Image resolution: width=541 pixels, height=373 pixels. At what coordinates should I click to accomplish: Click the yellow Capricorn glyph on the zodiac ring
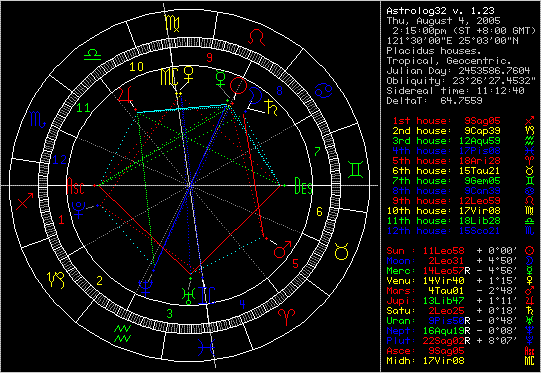point(56,280)
